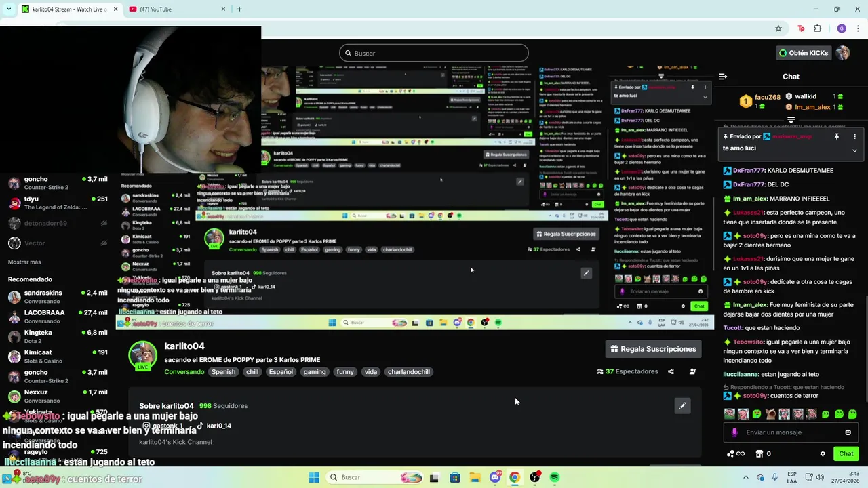This screenshot has width=868, height=488.
Task: Open Chrome extensions puzzle icon
Action: (x=817, y=28)
